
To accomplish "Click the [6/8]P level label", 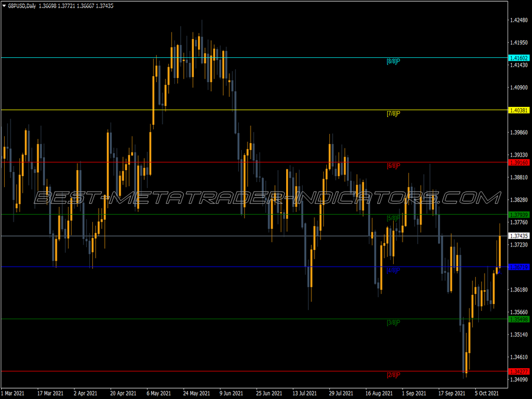I will 393,166.
